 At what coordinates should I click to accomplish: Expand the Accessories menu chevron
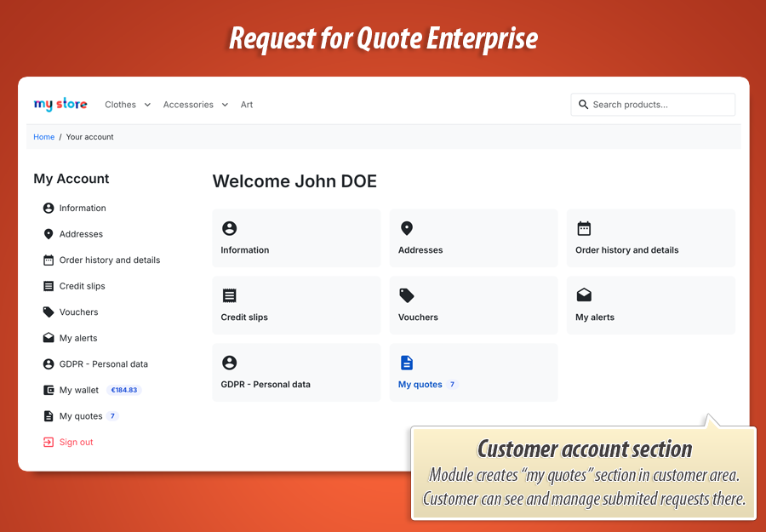point(225,105)
